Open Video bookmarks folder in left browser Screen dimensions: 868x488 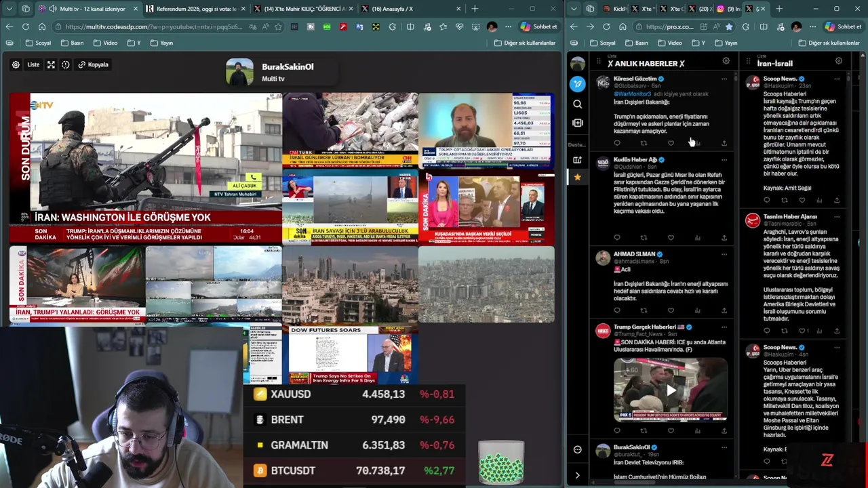(x=105, y=43)
